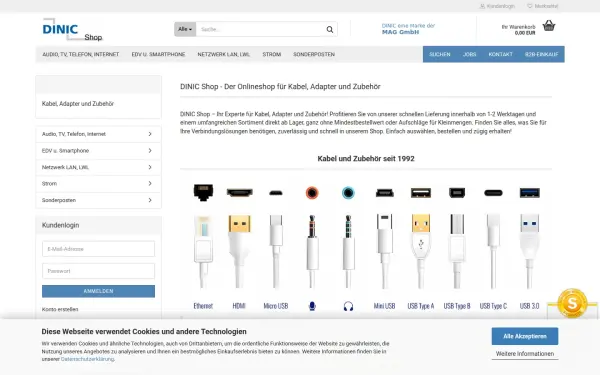The width and height of the screenshot is (600, 375).
Task: Click the Micro USB cable plug image
Action: [x=276, y=251]
